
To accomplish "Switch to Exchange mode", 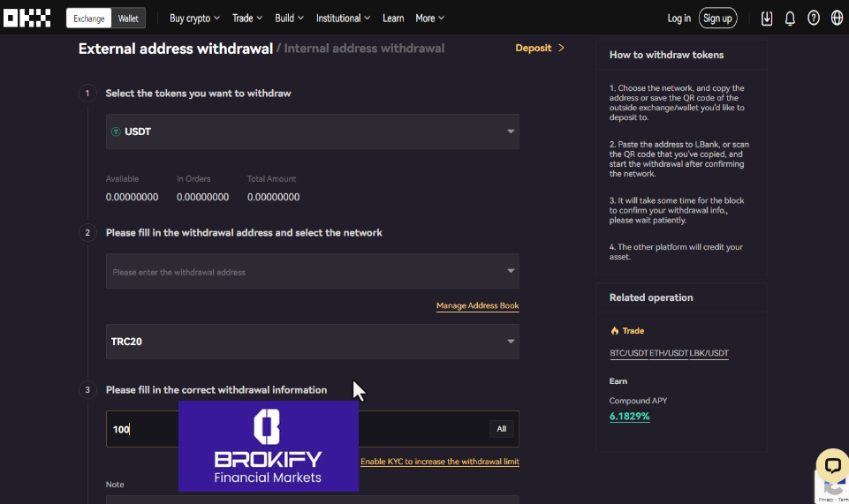I will 88,19.
